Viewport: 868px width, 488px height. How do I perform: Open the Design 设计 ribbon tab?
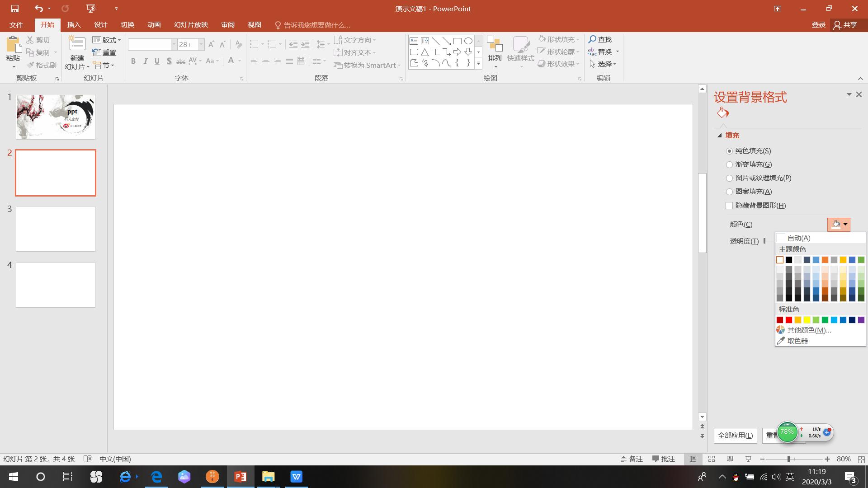(x=100, y=25)
